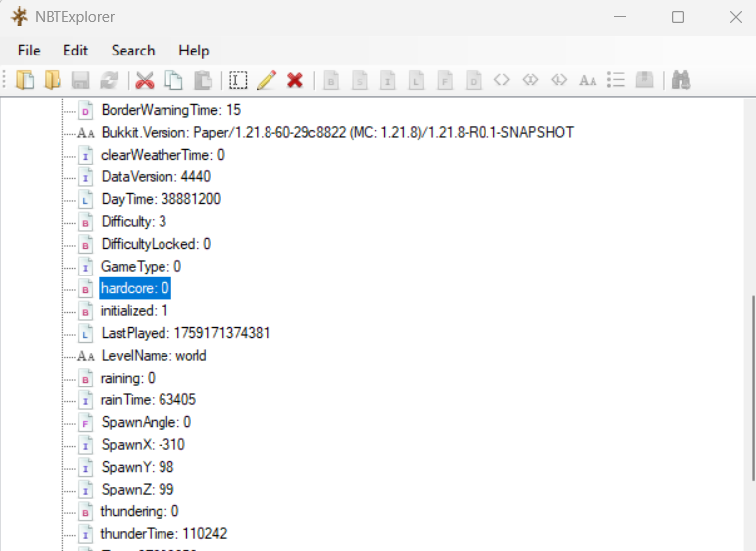756x551 pixels.
Task: Delete the tag with the red X icon
Action: click(x=294, y=80)
